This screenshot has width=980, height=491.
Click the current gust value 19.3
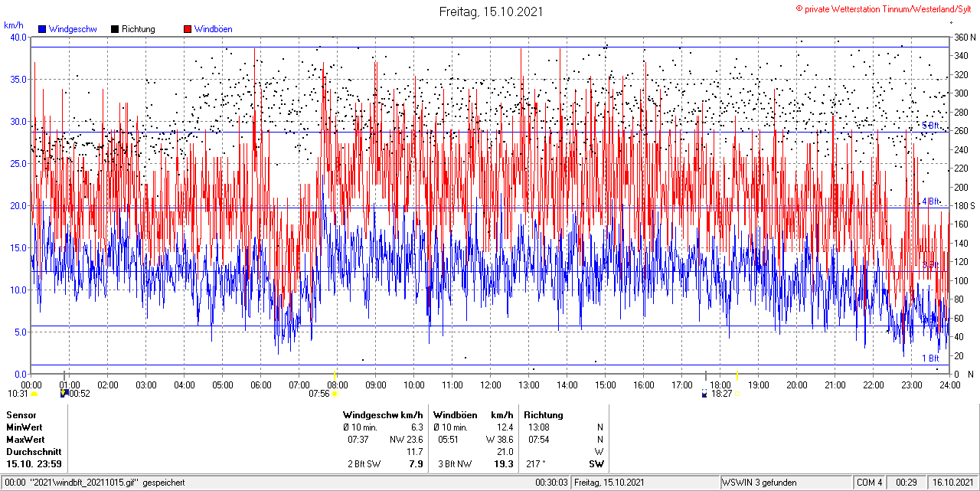(504, 464)
